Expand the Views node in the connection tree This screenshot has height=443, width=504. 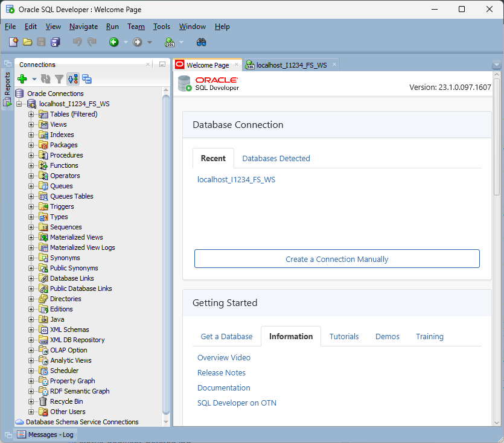tap(30, 124)
